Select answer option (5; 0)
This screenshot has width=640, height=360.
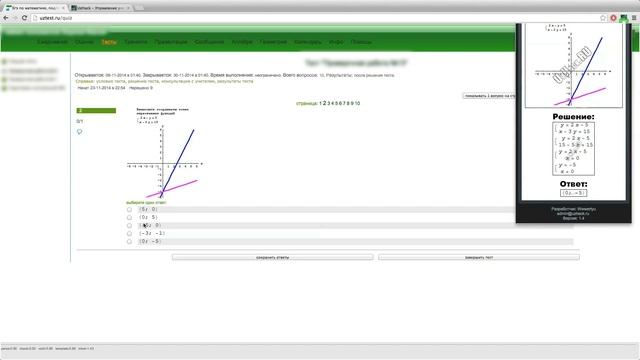click(x=129, y=209)
